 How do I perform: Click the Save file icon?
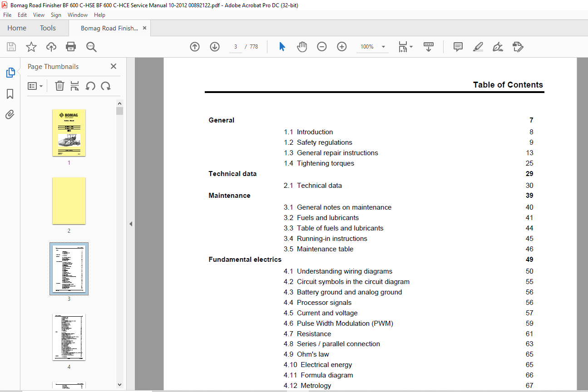(11, 47)
